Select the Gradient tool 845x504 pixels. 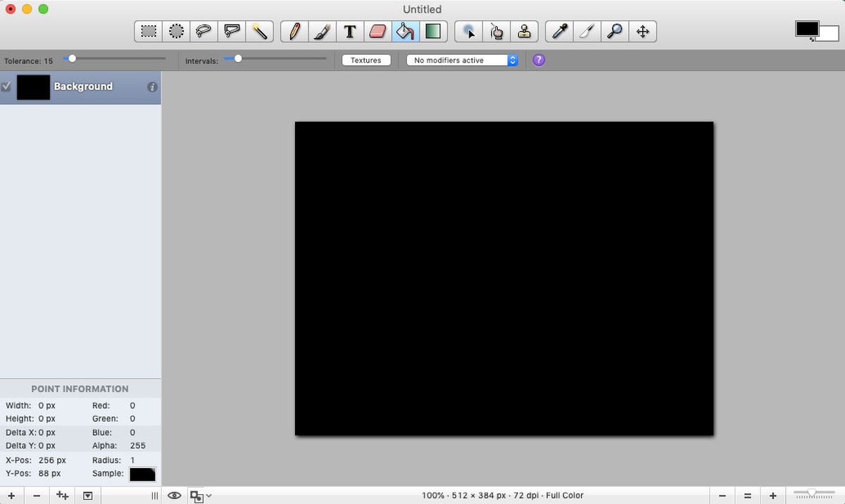tap(432, 32)
